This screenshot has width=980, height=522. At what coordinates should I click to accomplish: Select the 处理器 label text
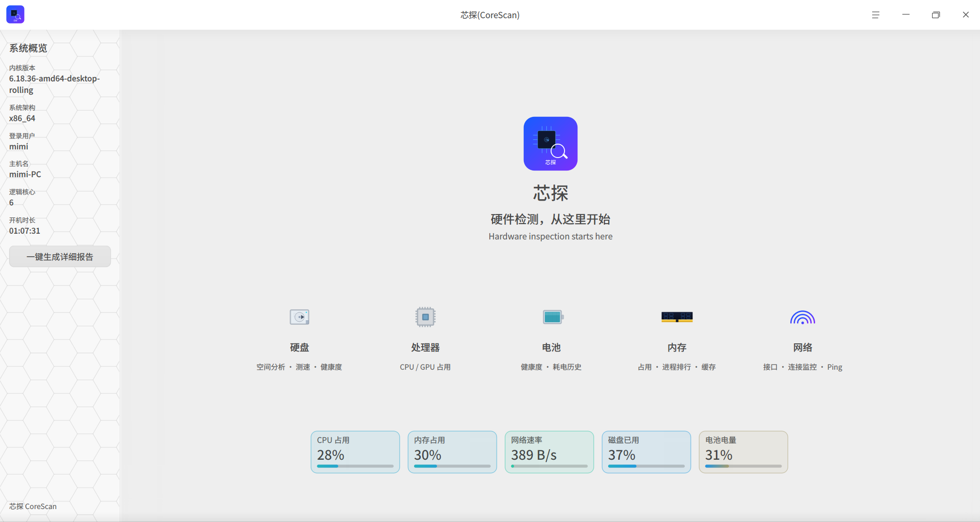(x=425, y=348)
